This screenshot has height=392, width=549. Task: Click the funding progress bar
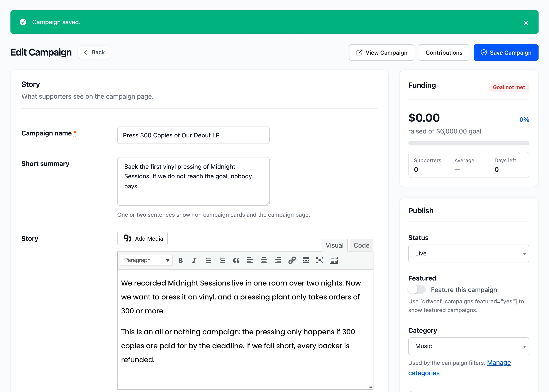point(469,143)
